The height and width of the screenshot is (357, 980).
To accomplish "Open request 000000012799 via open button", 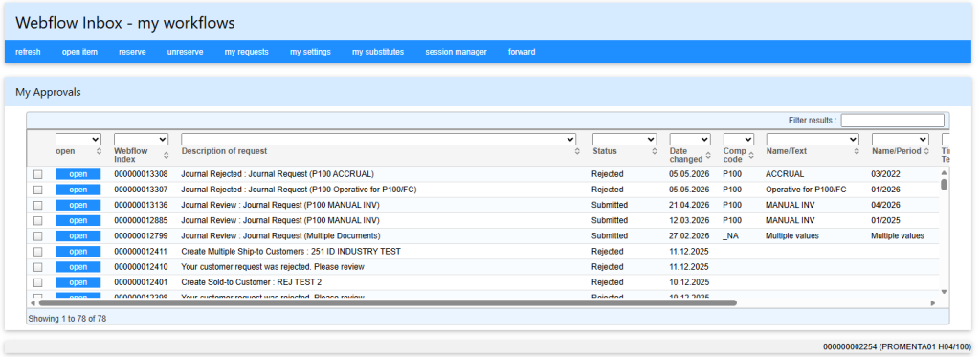I will pos(78,236).
